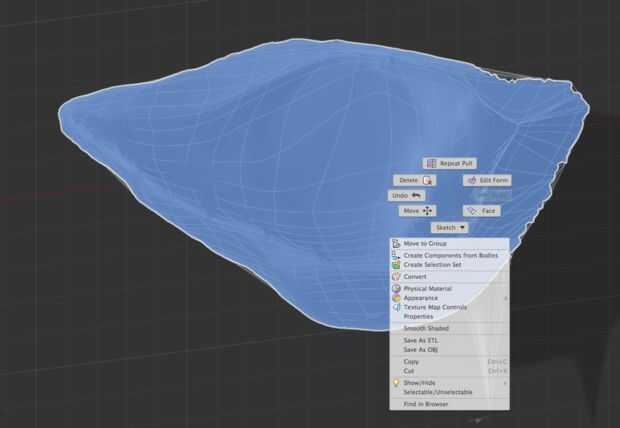
Task: Select Smooth Shaded display option
Action: click(x=450, y=328)
